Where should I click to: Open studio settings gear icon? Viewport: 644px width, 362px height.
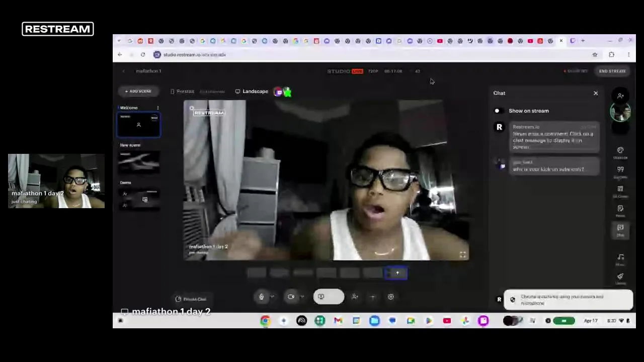[391, 297]
